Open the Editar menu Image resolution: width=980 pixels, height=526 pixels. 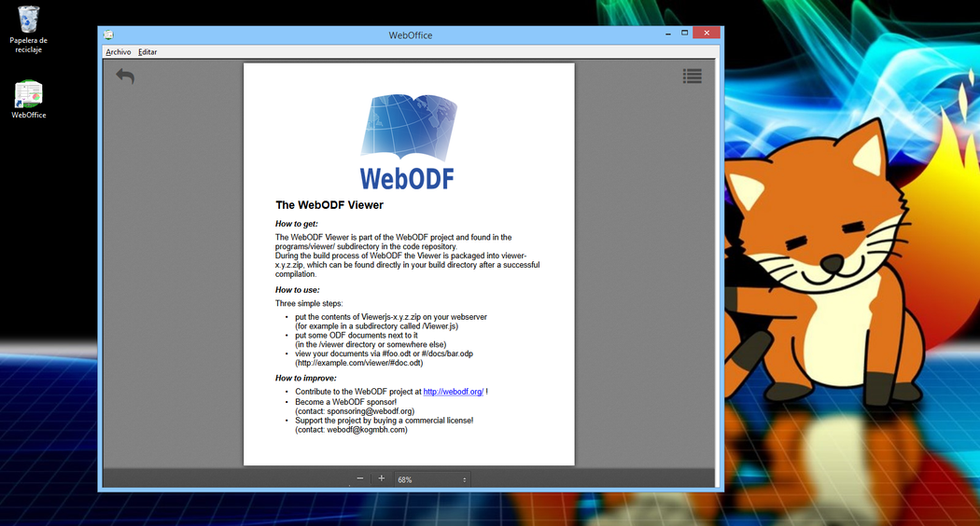tap(147, 52)
